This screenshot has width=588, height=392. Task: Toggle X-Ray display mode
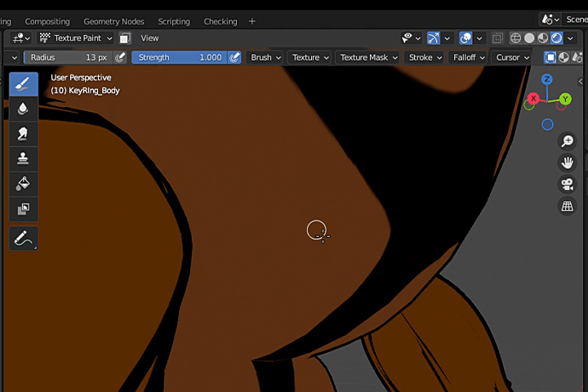497,38
